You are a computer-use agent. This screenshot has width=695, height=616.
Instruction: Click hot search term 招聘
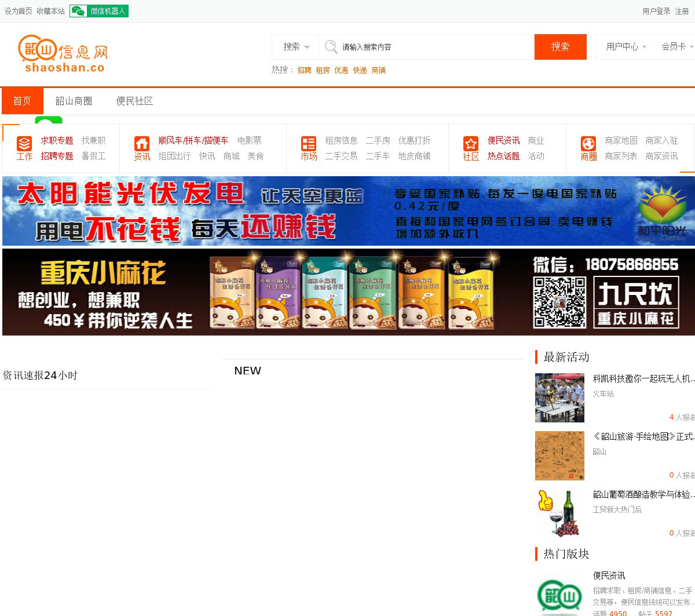click(305, 70)
